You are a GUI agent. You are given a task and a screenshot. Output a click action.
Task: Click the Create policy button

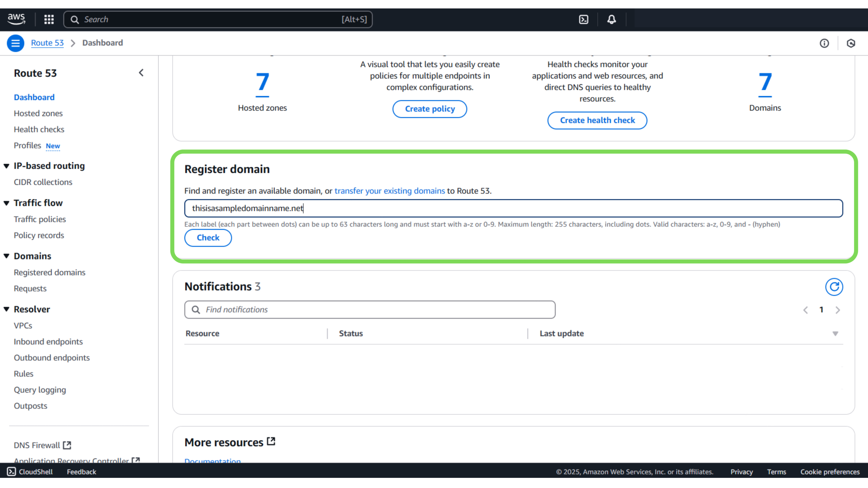430,109
